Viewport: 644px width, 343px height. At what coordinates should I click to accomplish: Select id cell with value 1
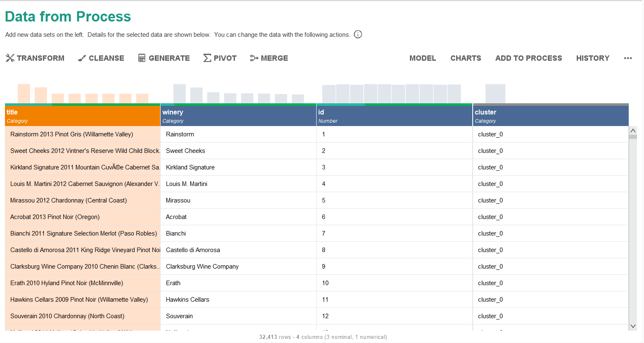point(394,134)
